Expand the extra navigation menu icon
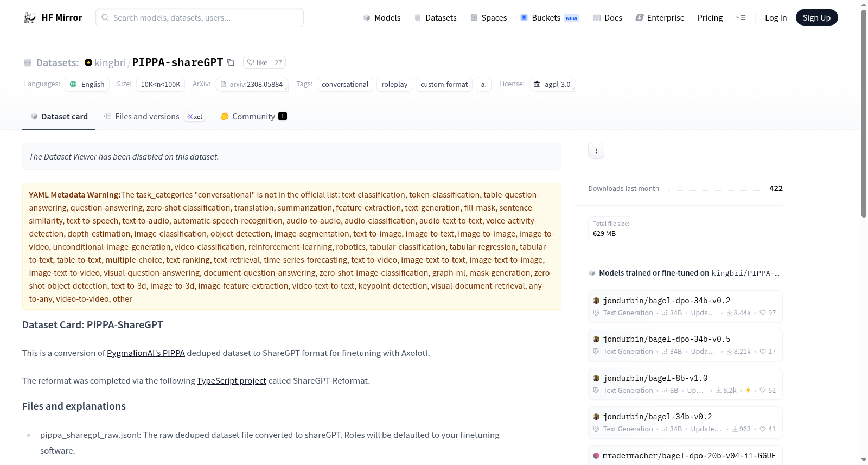 tap(741, 17)
